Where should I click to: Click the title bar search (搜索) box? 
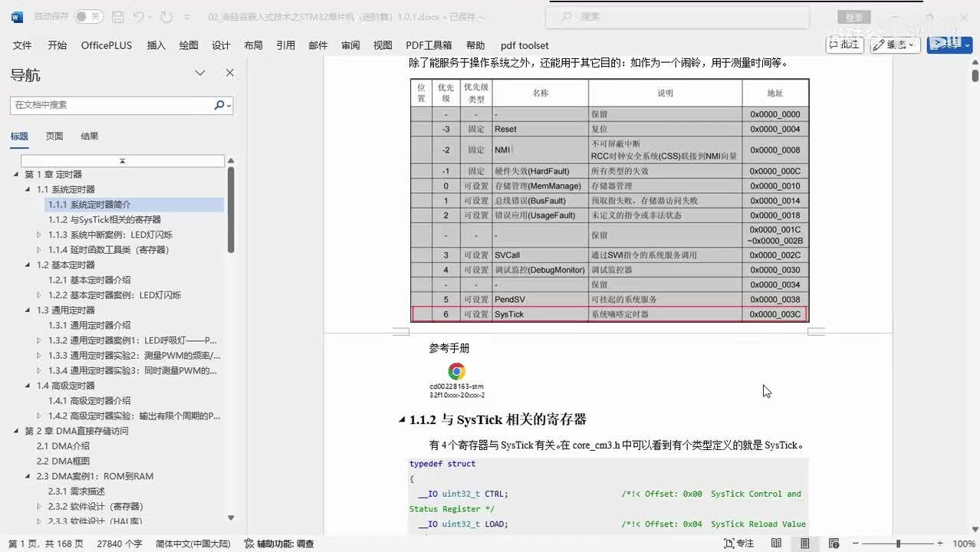(679, 16)
